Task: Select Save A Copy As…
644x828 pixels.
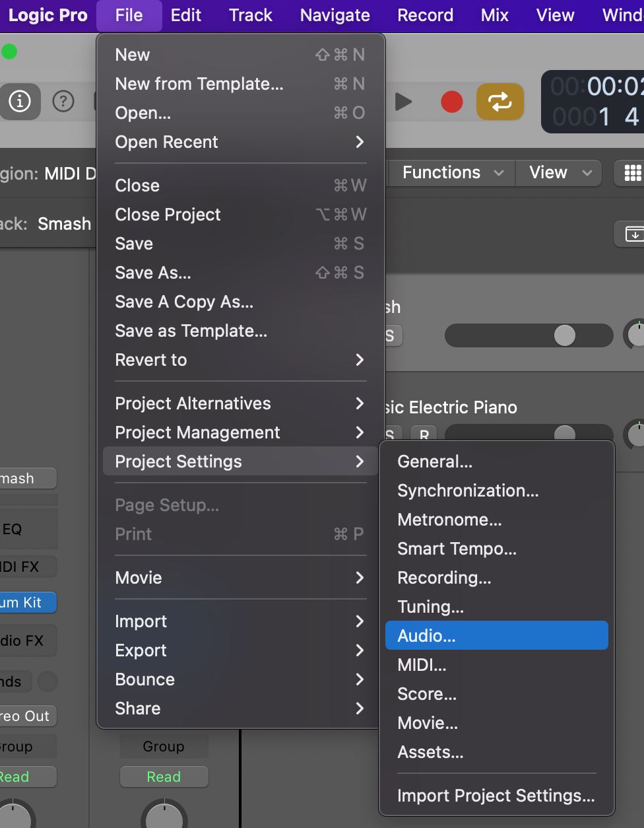Action: [x=240, y=301]
